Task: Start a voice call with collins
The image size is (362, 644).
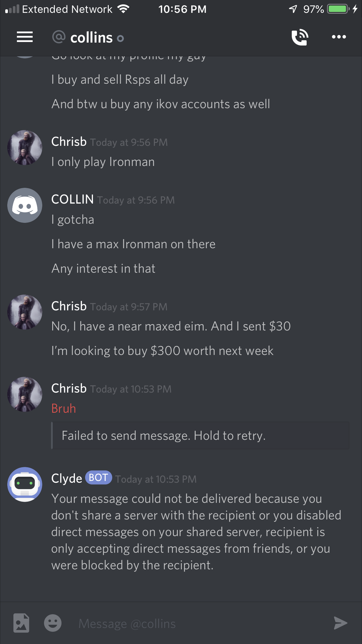Action: (300, 37)
